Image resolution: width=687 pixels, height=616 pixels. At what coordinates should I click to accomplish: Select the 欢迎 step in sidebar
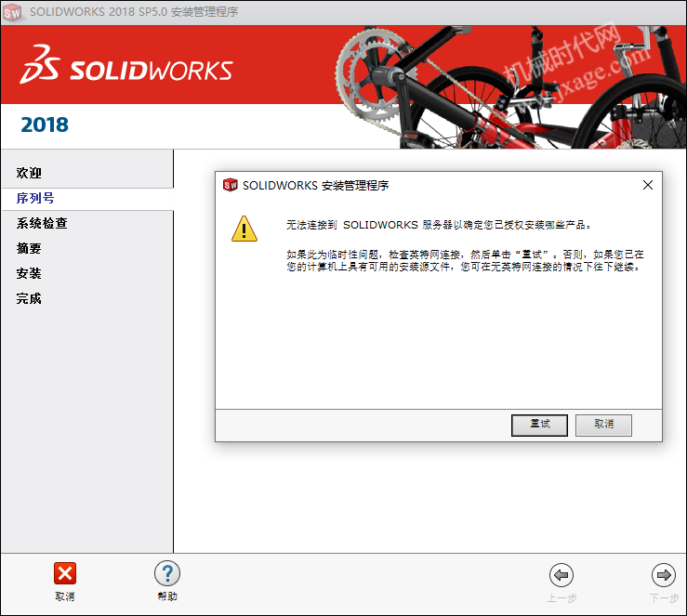pyautogui.click(x=29, y=173)
